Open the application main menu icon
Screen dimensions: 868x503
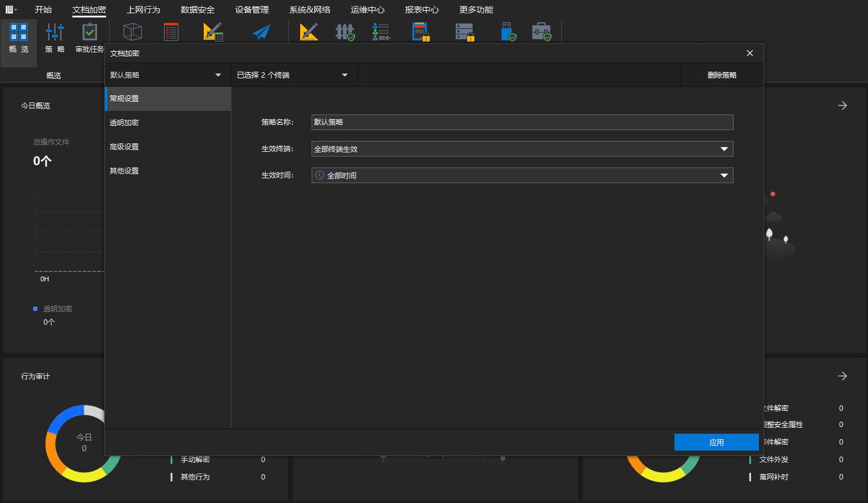click(11, 10)
